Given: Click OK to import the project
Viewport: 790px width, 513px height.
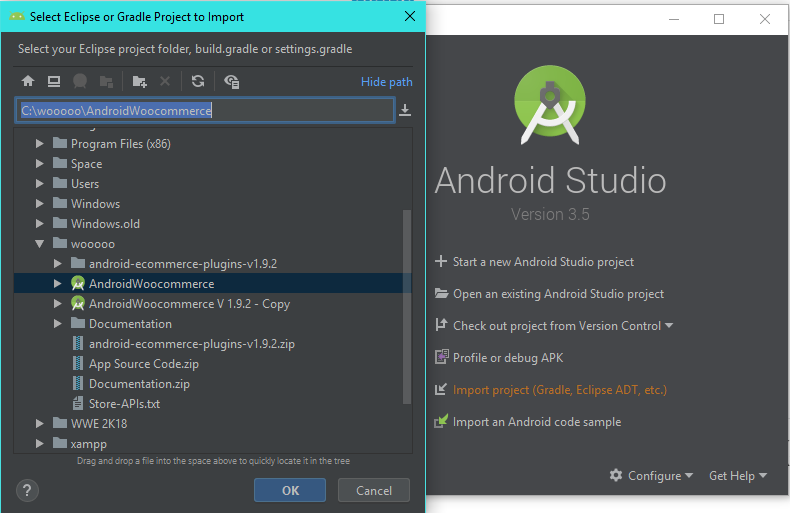Looking at the screenshot, I should [x=290, y=490].
